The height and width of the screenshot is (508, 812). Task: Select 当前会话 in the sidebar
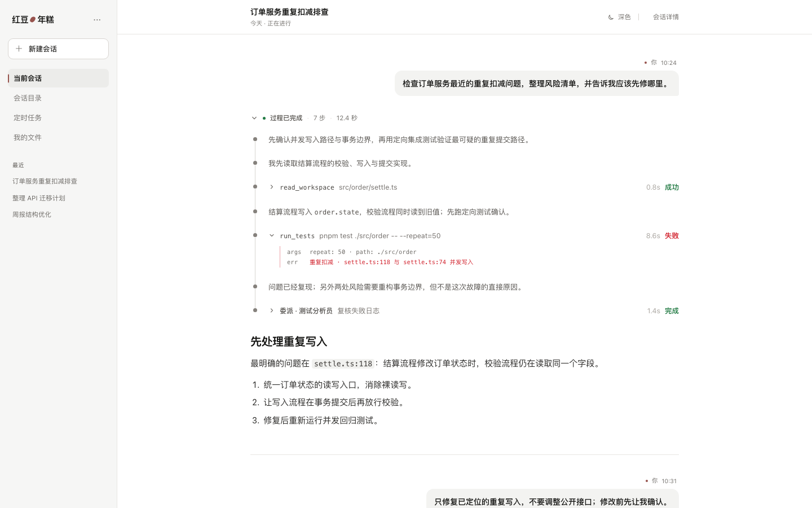coord(58,78)
